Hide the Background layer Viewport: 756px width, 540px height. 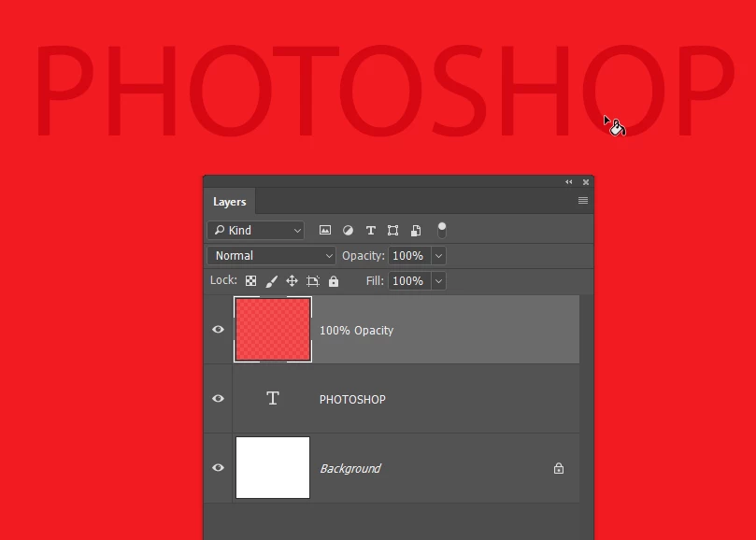(218, 468)
